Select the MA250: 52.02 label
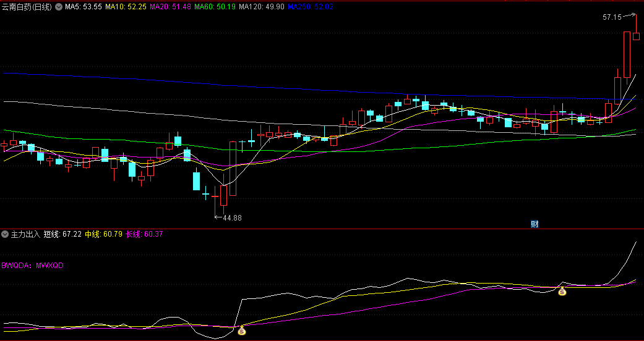The width and height of the screenshot is (644, 341). pyautogui.click(x=311, y=7)
